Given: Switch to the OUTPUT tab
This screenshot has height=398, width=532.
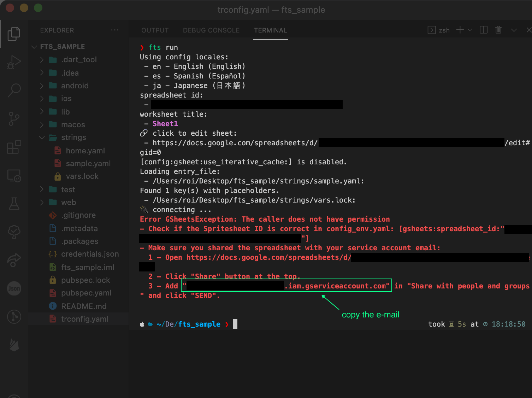Looking at the screenshot, I should pos(155,30).
